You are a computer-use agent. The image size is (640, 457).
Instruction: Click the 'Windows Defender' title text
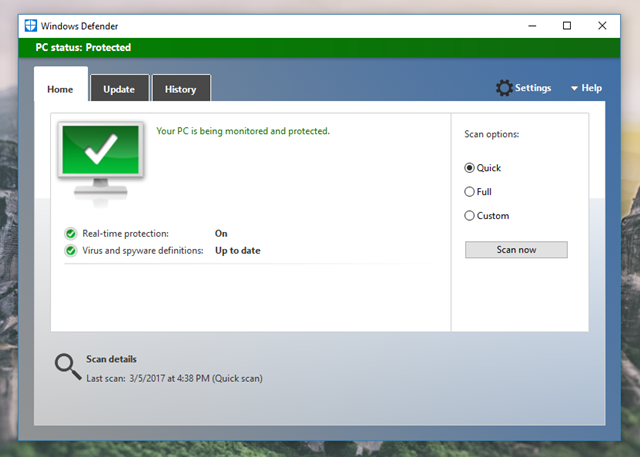point(80,26)
